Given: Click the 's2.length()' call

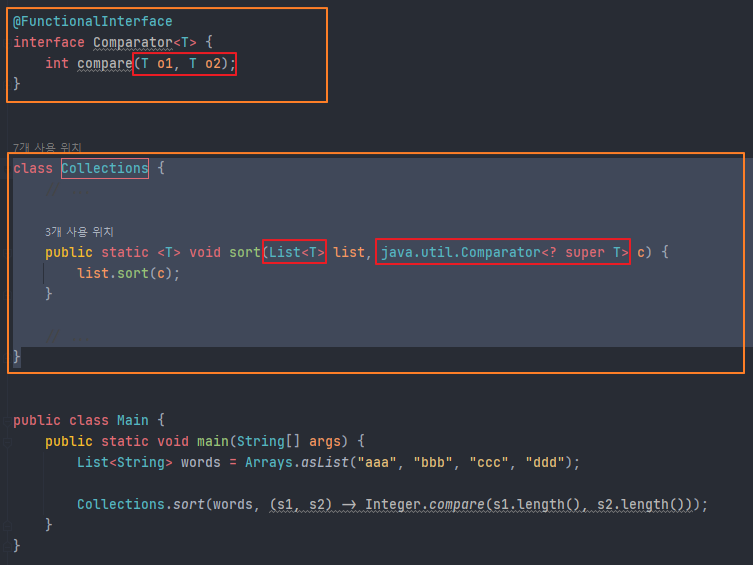Looking at the screenshot, I should click(x=641, y=505).
